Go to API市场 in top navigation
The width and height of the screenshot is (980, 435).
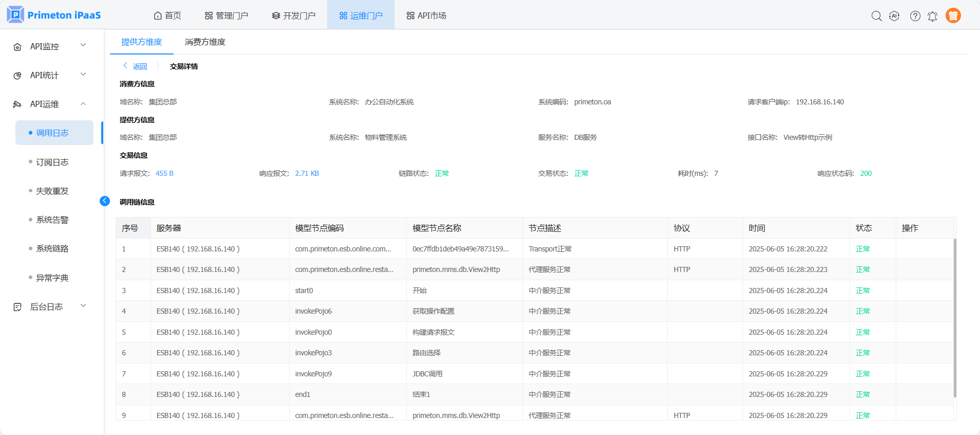[426, 15]
